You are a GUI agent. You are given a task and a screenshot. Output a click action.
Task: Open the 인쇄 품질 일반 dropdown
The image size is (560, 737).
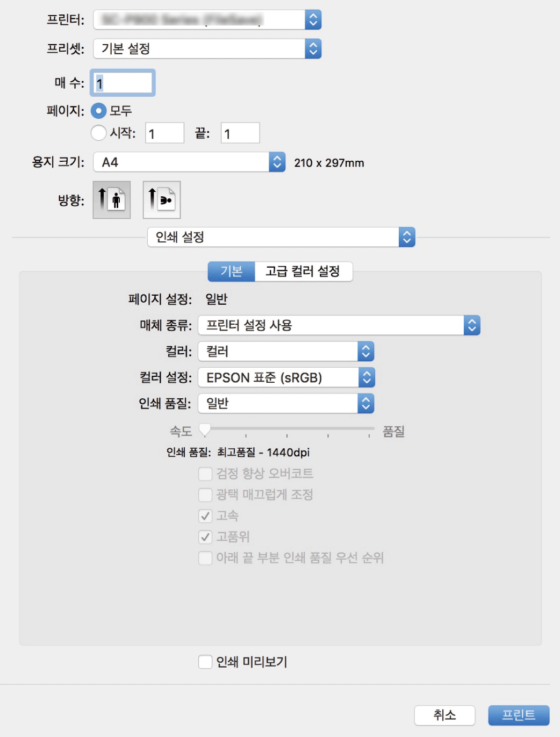click(x=286, y=403)
